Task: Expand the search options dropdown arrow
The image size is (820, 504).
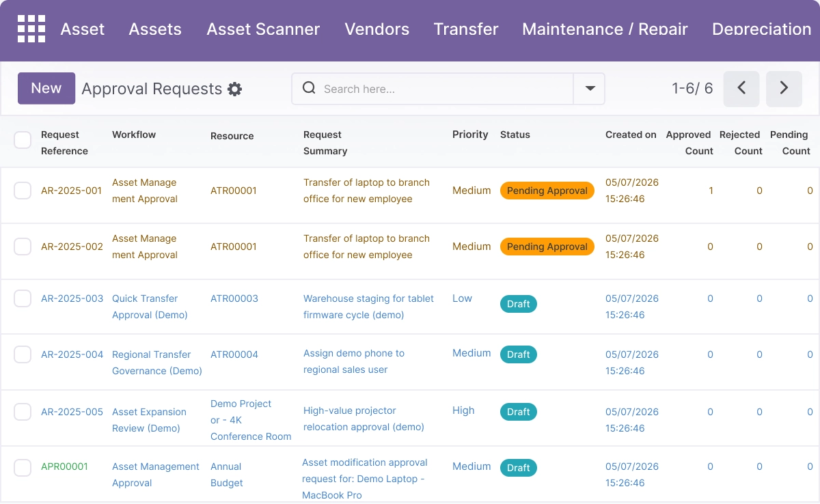Action: 590,89
